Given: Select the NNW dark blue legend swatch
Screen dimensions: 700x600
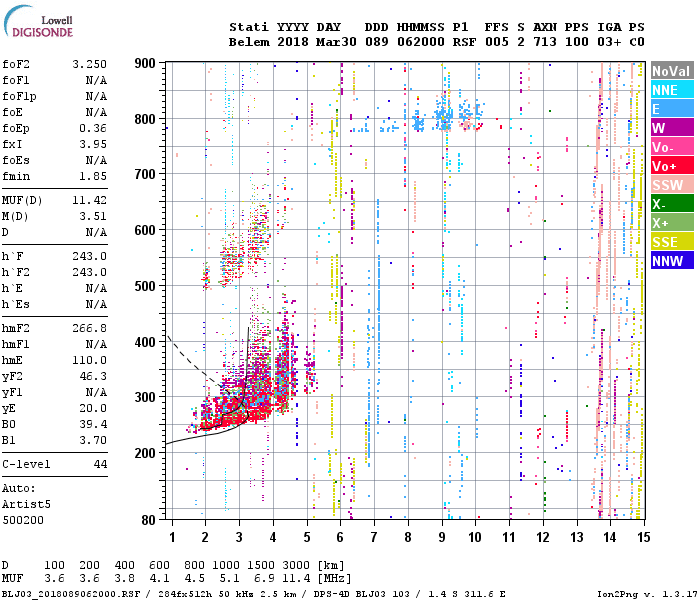Looking at the screenshot, I should point(672,260).
